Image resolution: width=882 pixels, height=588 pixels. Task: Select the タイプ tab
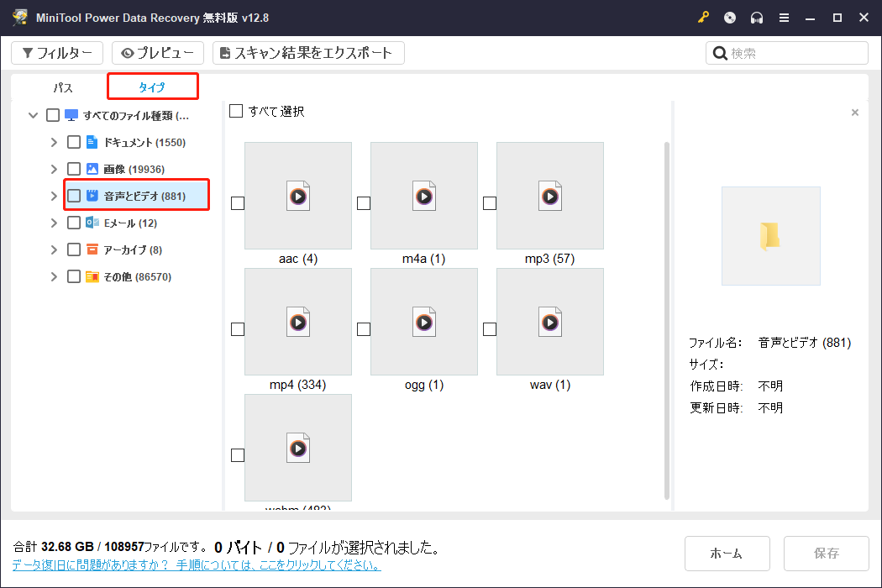[x=152, y=86]
